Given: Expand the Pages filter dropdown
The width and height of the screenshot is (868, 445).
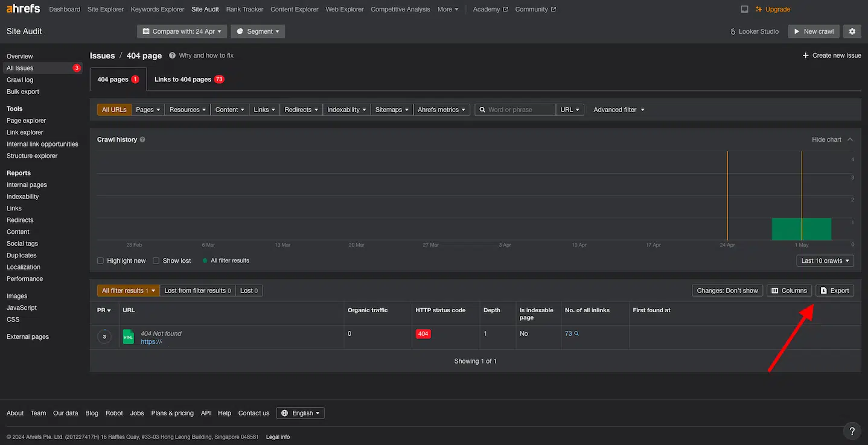Looking at the screenshot, I should click(148, 110).
